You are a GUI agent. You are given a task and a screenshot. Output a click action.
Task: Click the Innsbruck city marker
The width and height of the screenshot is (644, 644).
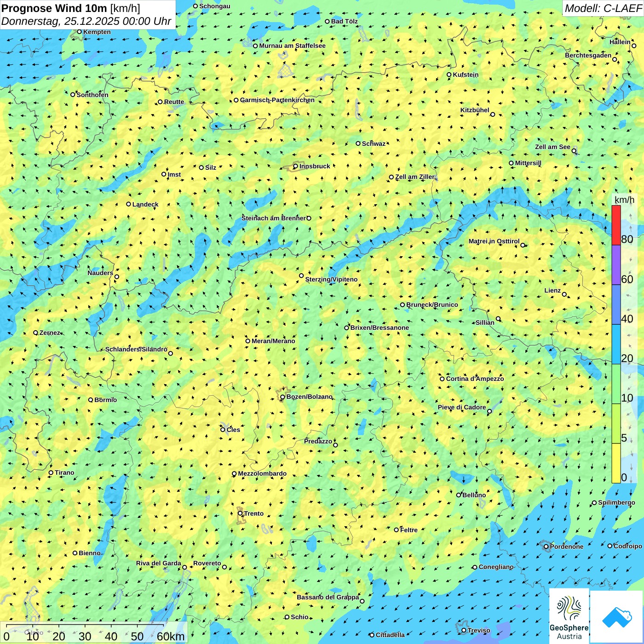(296, 167)
